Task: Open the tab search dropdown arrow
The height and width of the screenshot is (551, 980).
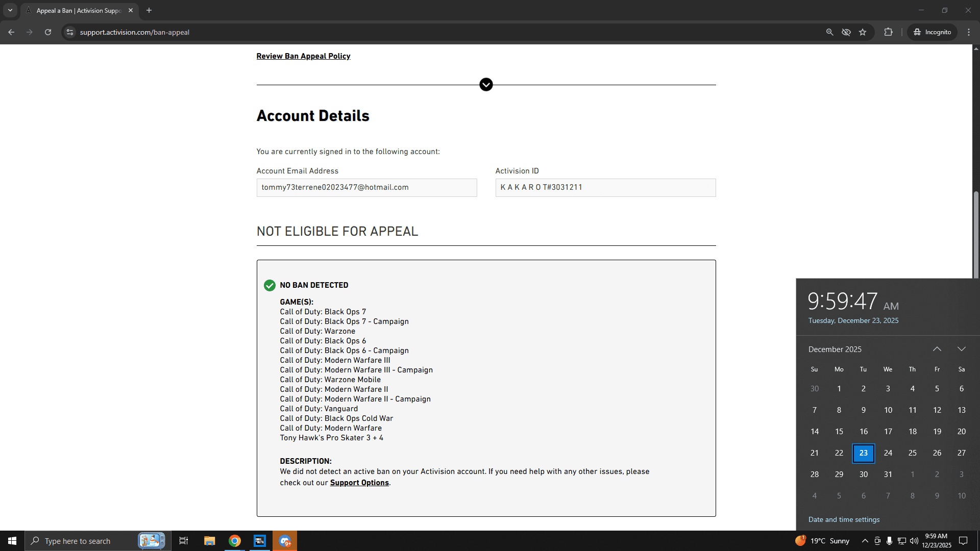Action: (x=10, y=10)
